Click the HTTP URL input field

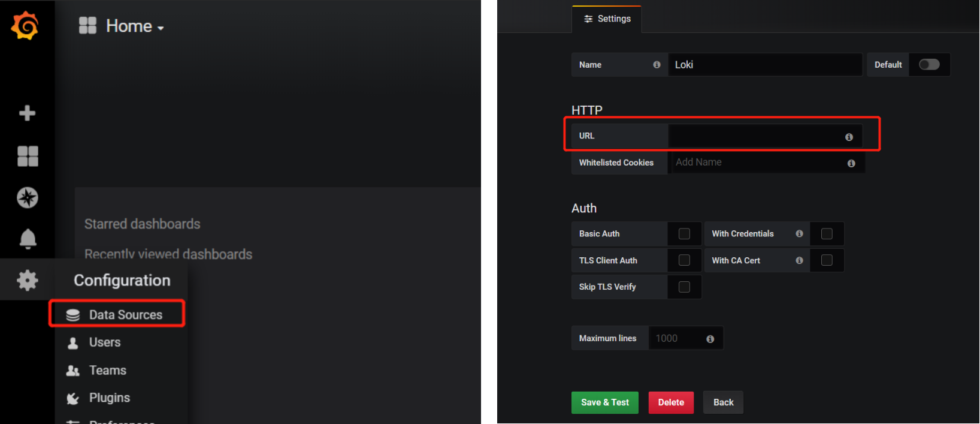(765, 136)
